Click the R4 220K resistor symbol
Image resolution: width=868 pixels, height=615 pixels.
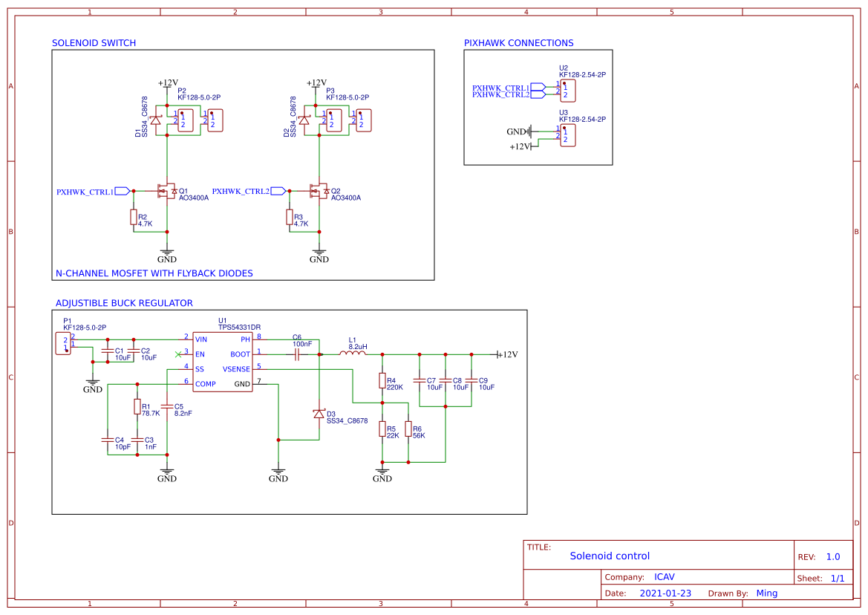(x=383, y=382)
